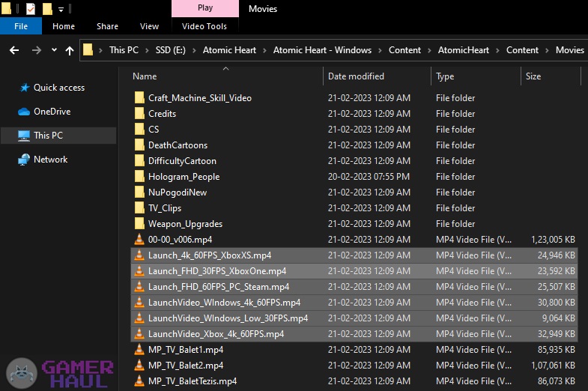Select This PC in navigation pane
Viewport: 588px width, 391px height.
pyautogui.click(x=58, y=136)
